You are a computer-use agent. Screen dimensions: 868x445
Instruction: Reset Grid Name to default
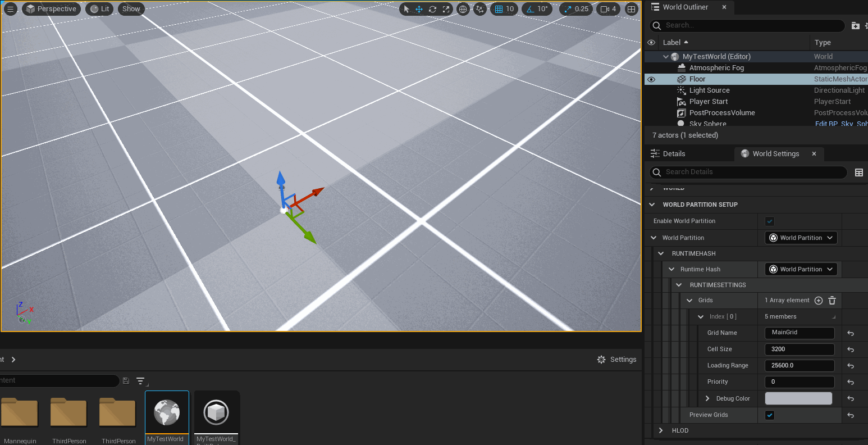tap(851, 333)
